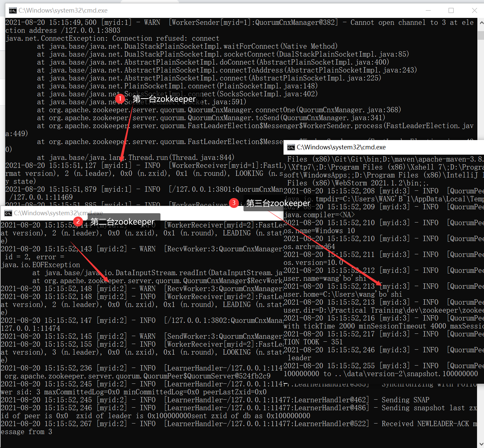
Task: Click title text of third cmd.exe window
Action: (341, 147)
